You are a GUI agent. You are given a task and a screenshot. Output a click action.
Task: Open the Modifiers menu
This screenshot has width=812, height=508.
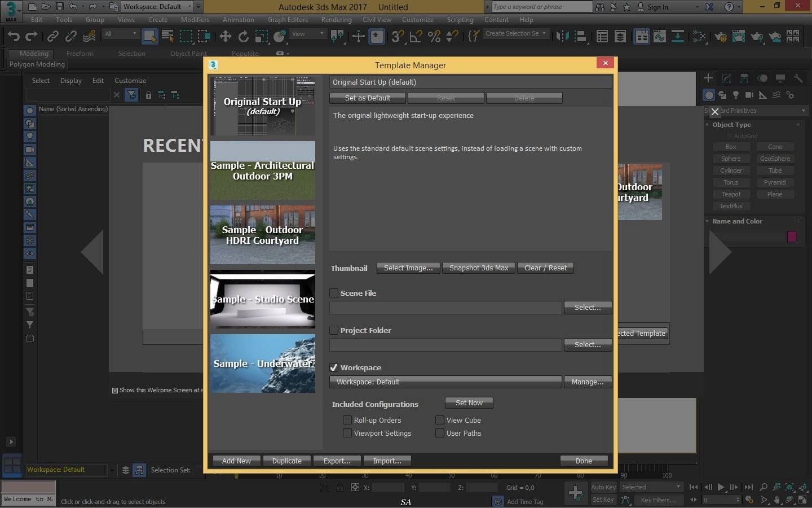tap(195, 20)
